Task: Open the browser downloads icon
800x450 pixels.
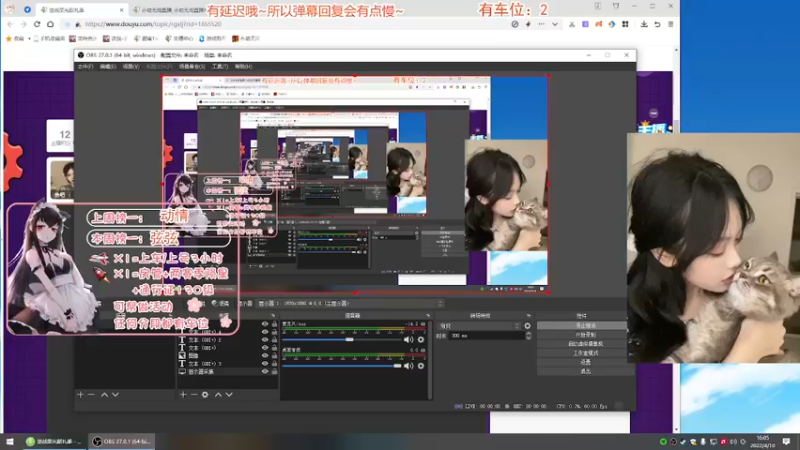Action: click(644, 24)
